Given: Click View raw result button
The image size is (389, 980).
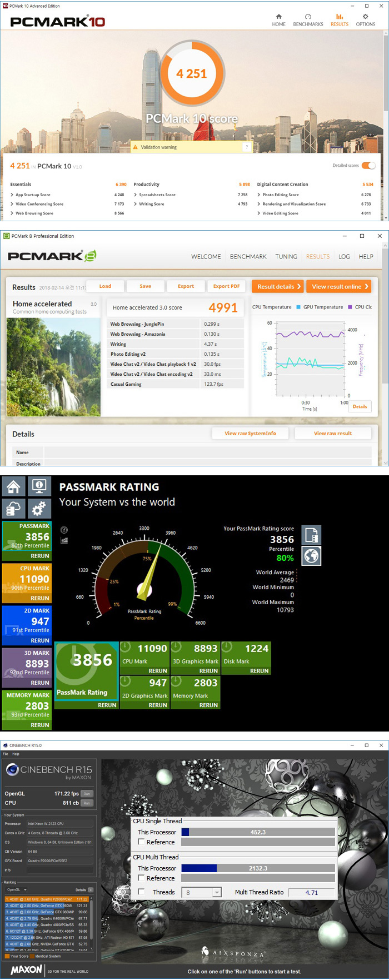Looking at the screenshot, I should 333,434.
